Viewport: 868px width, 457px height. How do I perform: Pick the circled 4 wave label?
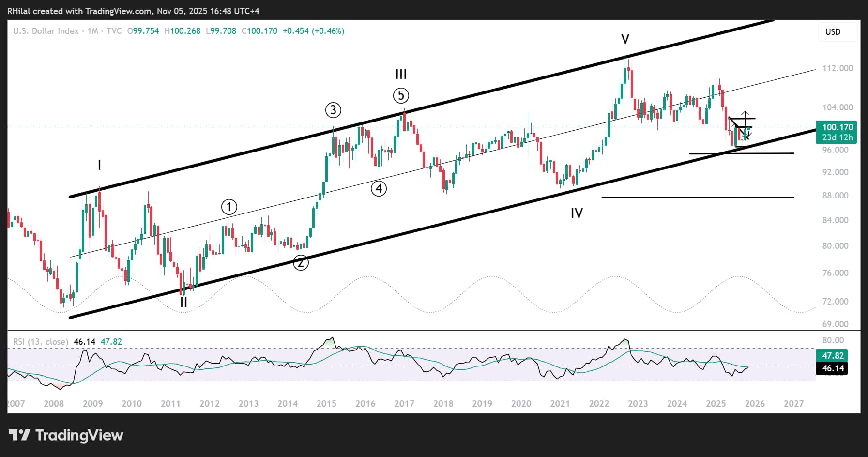379,188
